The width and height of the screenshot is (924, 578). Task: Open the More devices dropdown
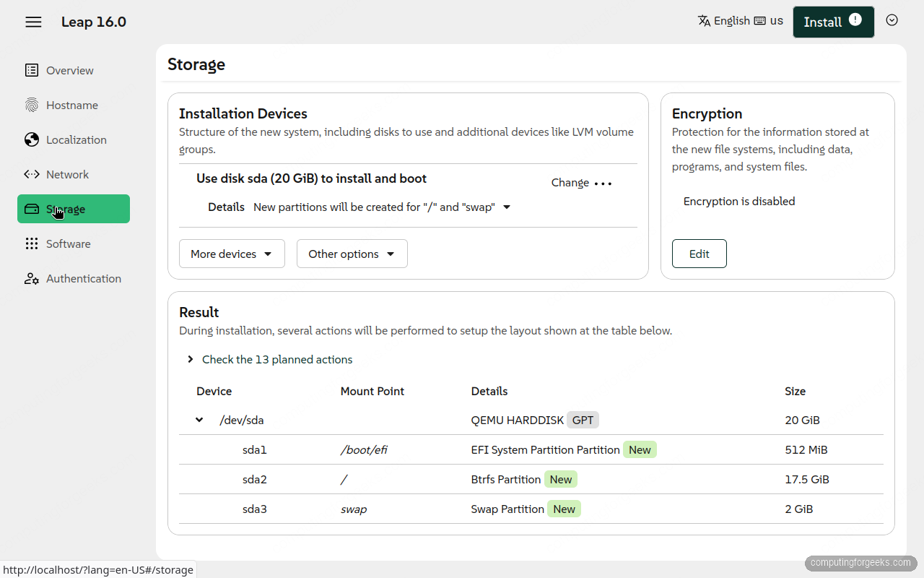[232, 254]
